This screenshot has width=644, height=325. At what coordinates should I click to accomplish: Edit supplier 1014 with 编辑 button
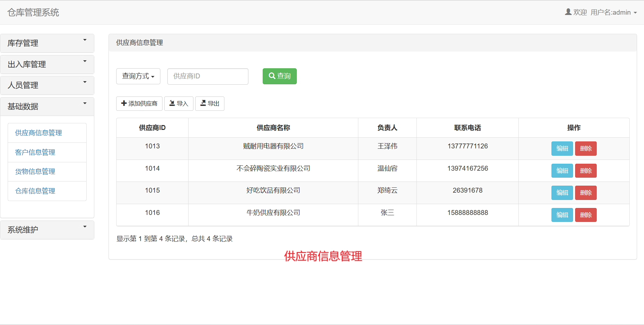tap(562, 171)
